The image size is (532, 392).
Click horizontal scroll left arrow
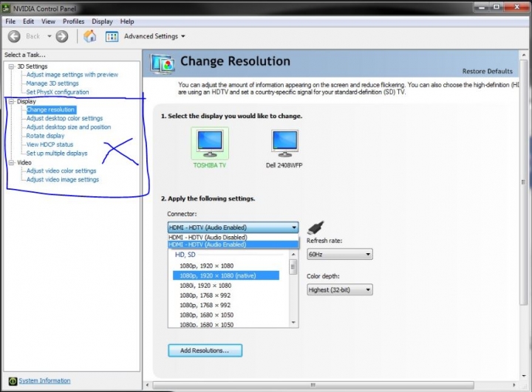click(147, 385)
